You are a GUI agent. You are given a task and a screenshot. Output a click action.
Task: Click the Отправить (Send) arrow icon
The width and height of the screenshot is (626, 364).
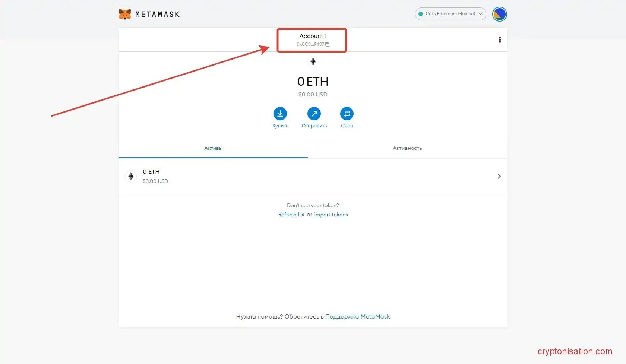click(314, 114)
